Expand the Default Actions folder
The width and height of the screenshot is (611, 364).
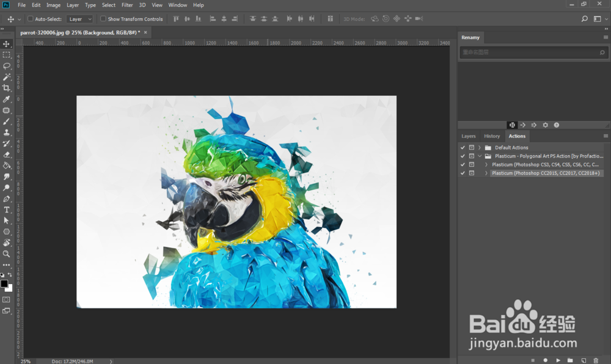click(479, 148)
